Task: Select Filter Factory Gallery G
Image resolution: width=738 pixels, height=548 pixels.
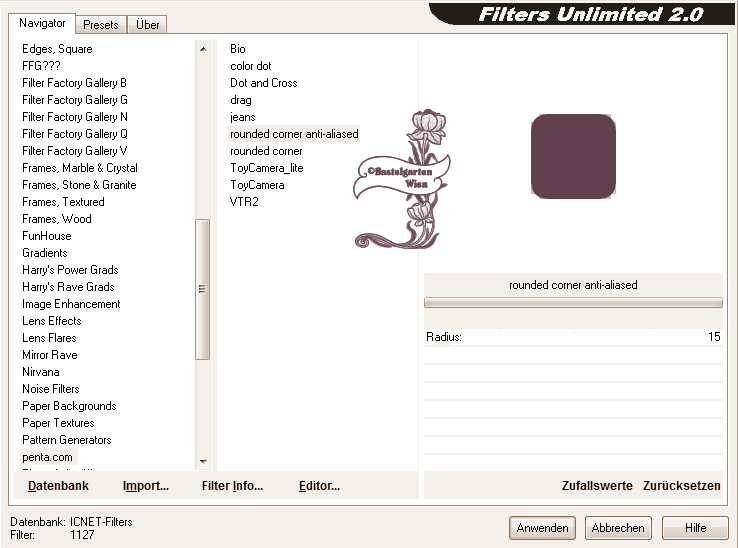Action: point(75,100)
